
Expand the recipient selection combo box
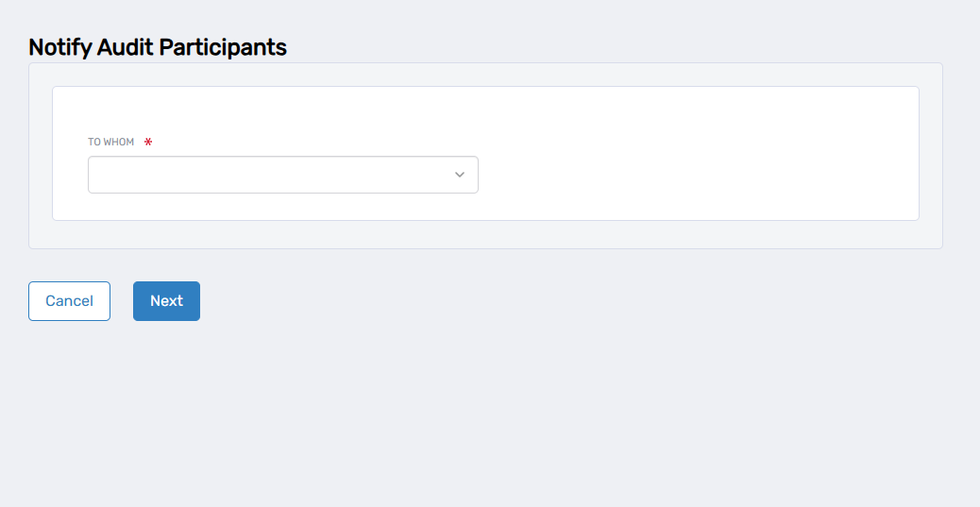(x=282, y=175)
